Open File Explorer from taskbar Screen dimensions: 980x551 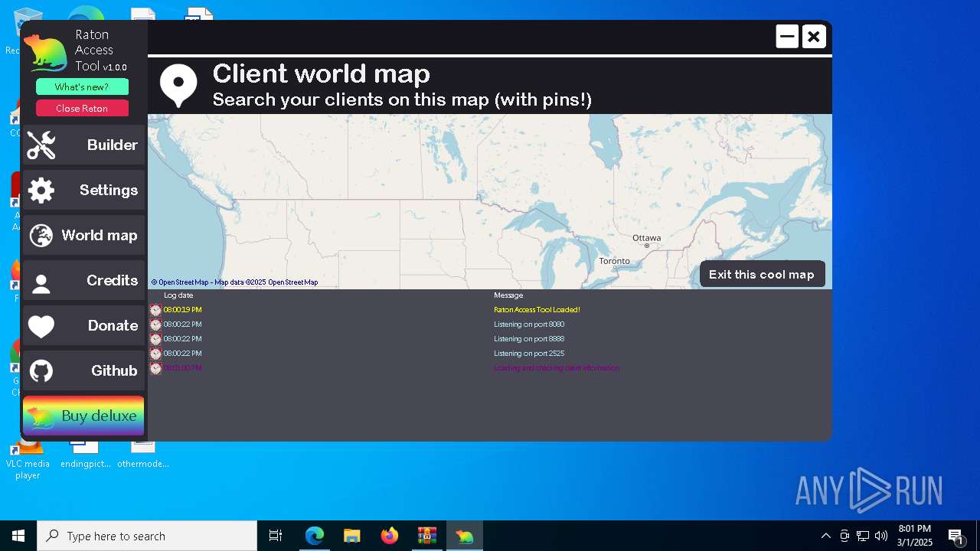point(351,536)
